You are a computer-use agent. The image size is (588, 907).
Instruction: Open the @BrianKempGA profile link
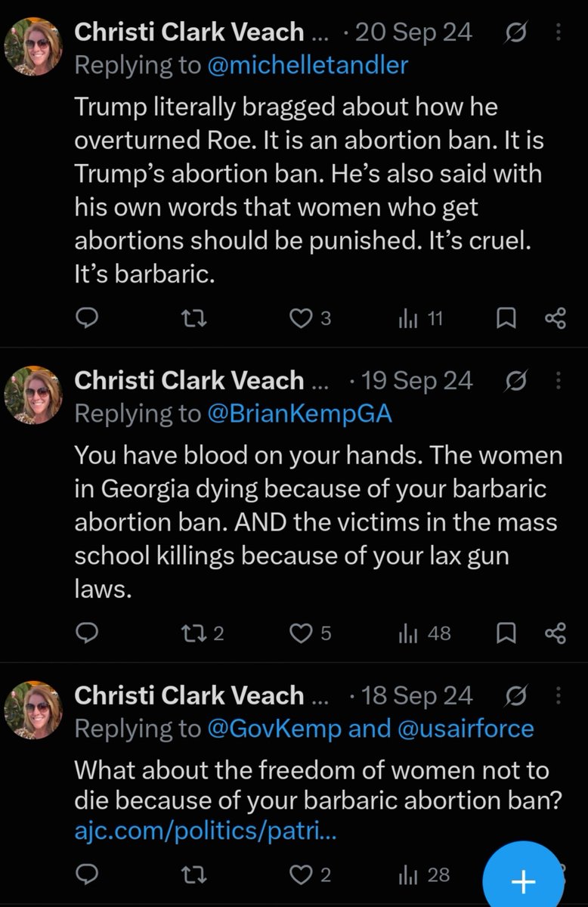299,414
